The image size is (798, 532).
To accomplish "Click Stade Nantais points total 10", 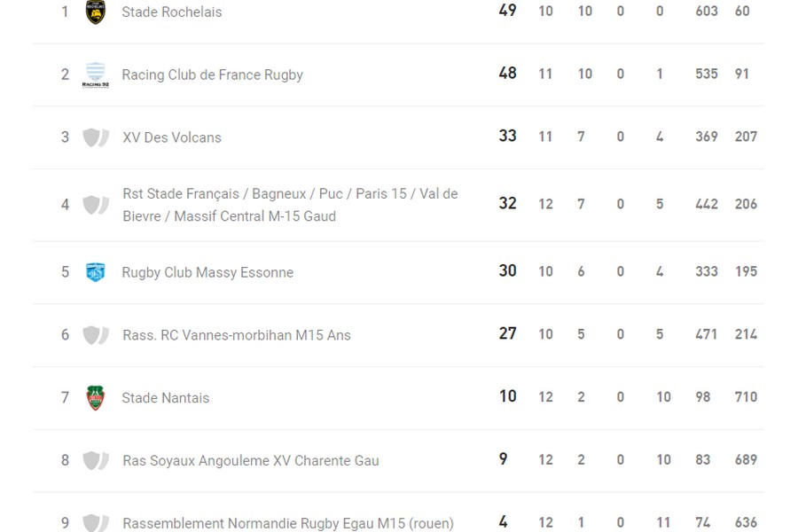I will tap(507, 396).
